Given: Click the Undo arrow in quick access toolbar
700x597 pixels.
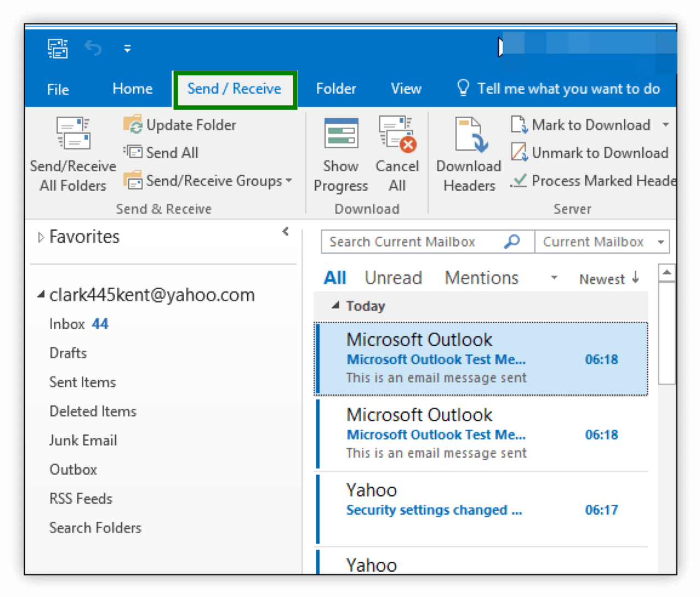Looking at the screenshot, I should (93, 49).
